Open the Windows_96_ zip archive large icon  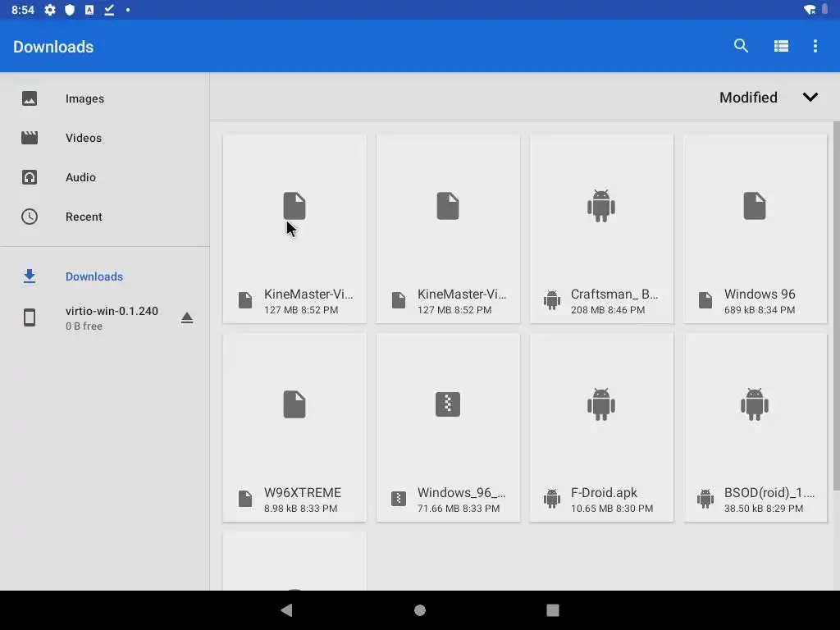point(448,404)
